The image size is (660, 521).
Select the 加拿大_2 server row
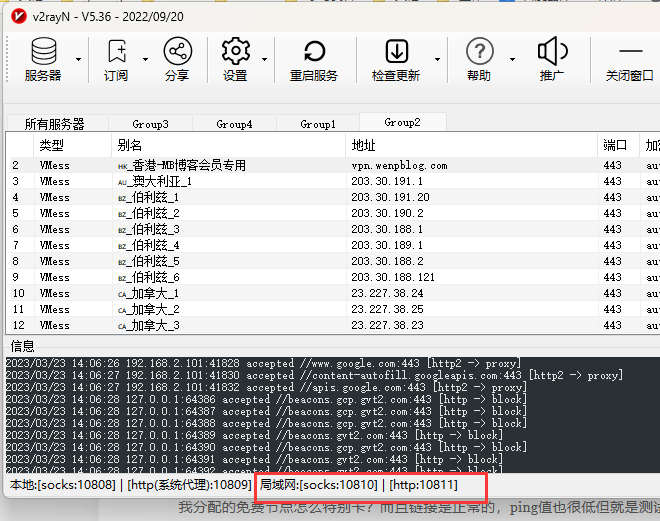[x=155, y=309]
